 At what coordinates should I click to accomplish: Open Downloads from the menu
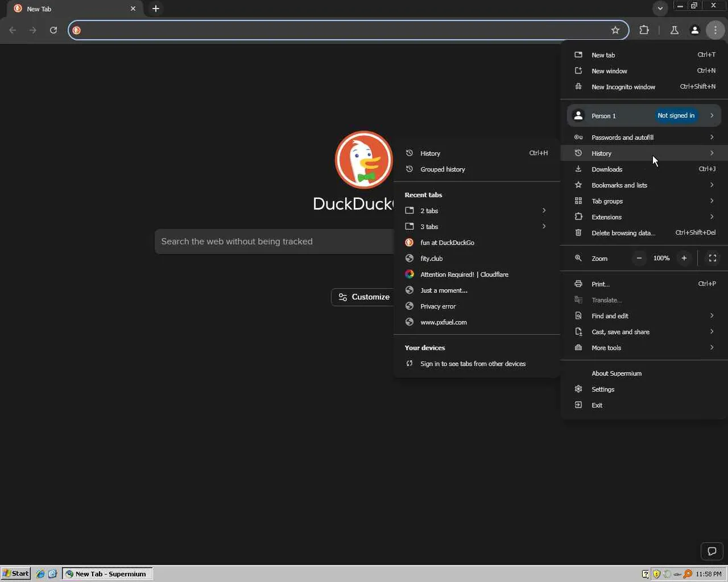(x=644, y=169)
